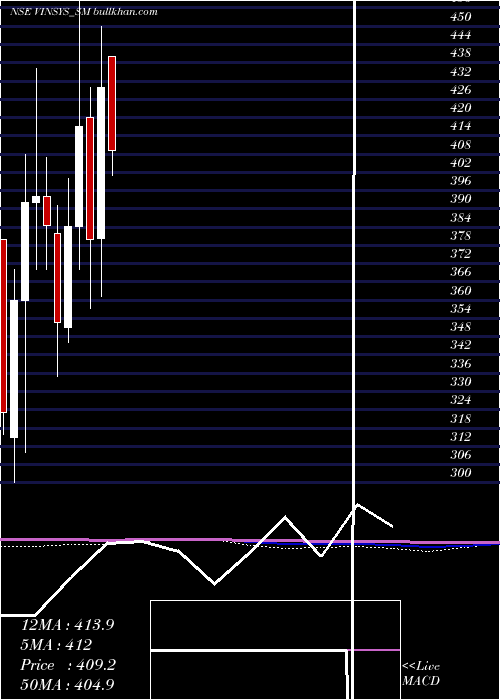The width and height of the screenshot is (500, 700).
Task: Click the 330 price axis label
Action: coord(461,382)
